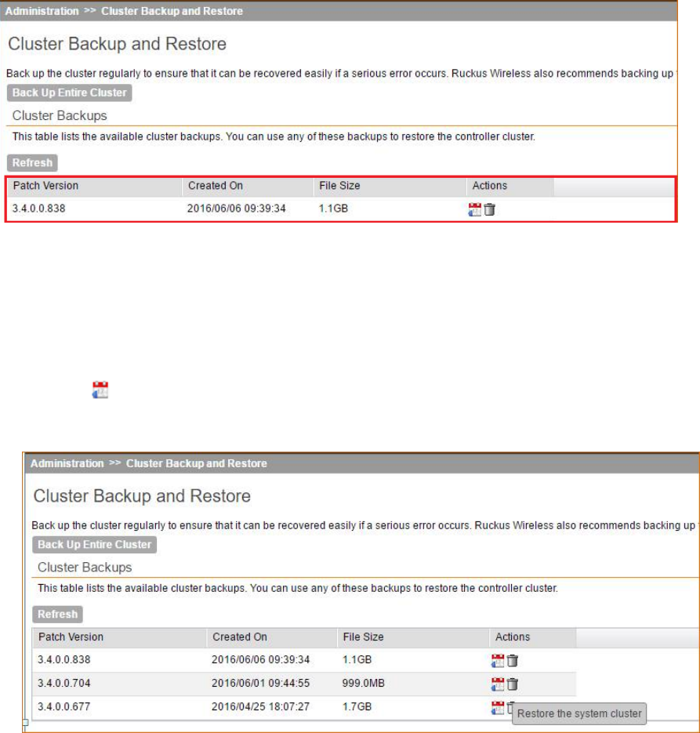The width and height of the screenshot is (700, 733).
Task: Click 1.1GB file size in lower table
Action: (x=357, y=659)
